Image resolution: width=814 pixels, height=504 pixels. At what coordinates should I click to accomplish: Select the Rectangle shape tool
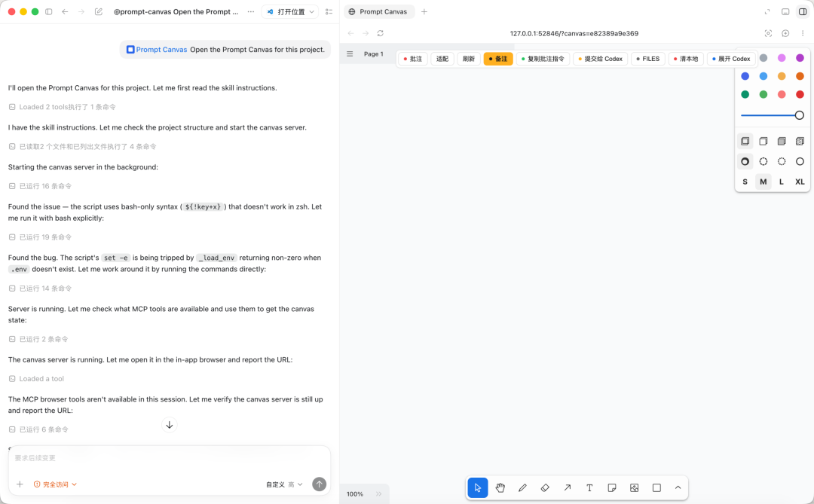click(x=656, y=488)
